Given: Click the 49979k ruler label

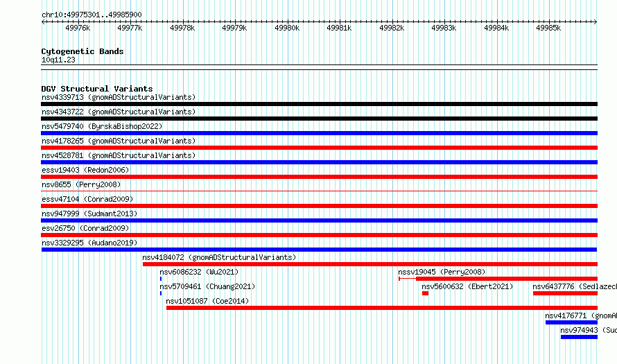Looking at the screenshot, I should click(234, 28).
